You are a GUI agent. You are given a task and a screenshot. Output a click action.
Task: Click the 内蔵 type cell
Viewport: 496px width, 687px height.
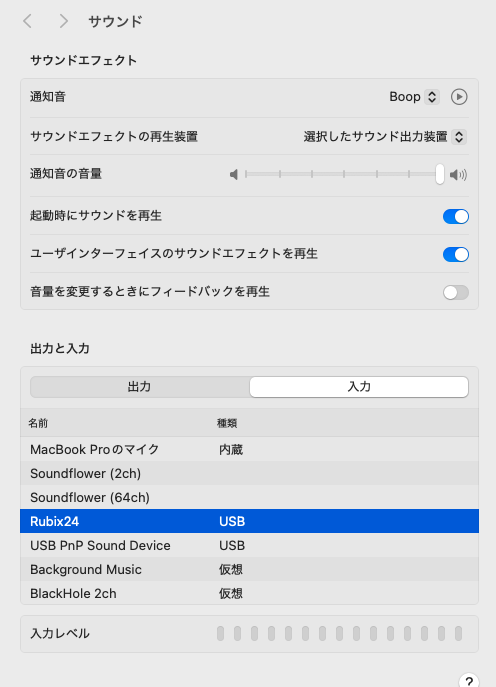click(231, 450)
